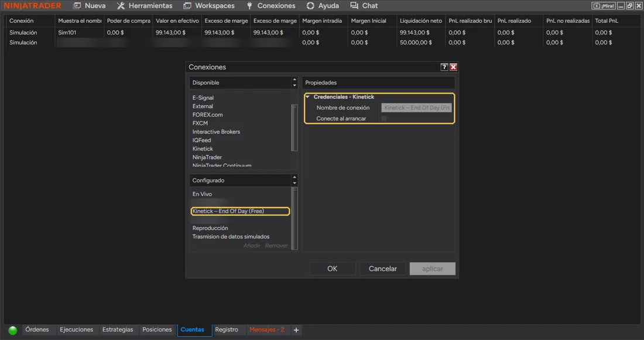The height and width of the screenshot is (340, 644).
Task: Click the Nombre de conexión field
Action: coord(416,108)
